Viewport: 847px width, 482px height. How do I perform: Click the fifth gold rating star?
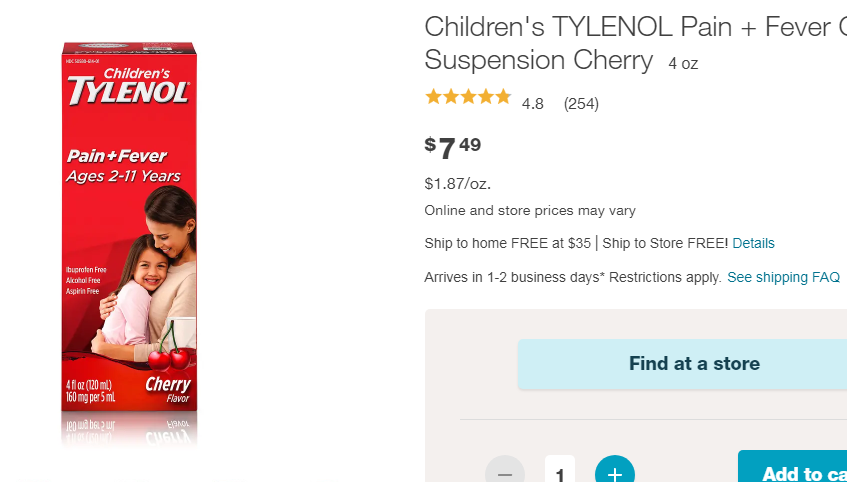(503, 97)
